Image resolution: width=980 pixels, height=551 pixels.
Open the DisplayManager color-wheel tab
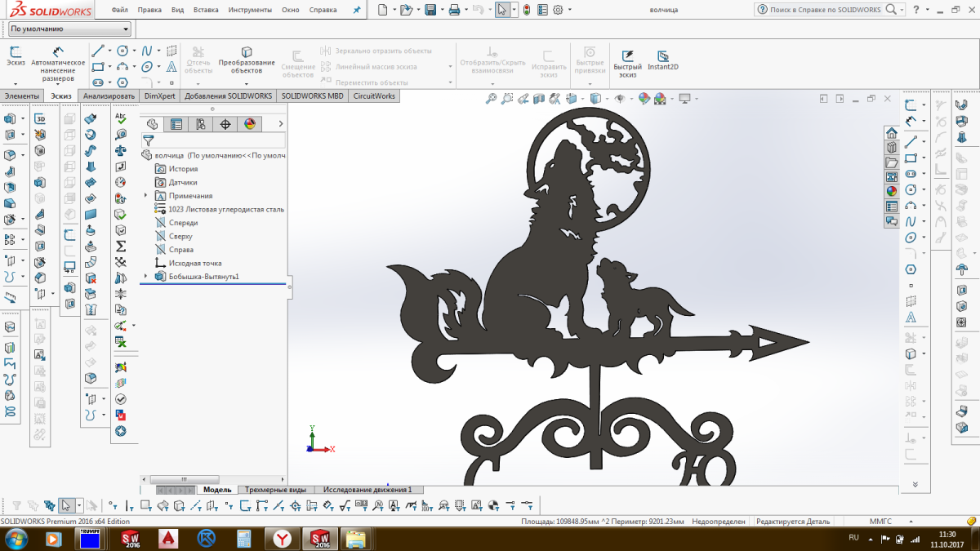(x=250, y=124)
